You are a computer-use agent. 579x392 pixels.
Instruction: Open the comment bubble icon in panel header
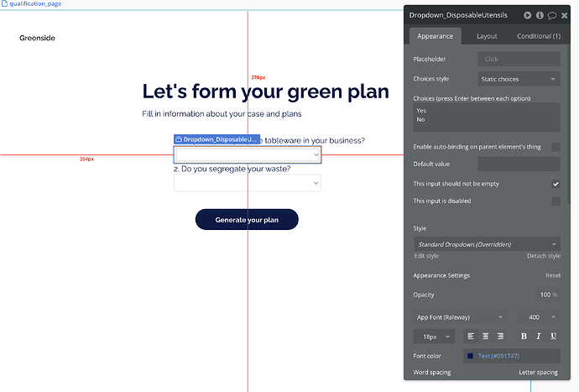tap(552, 15)
